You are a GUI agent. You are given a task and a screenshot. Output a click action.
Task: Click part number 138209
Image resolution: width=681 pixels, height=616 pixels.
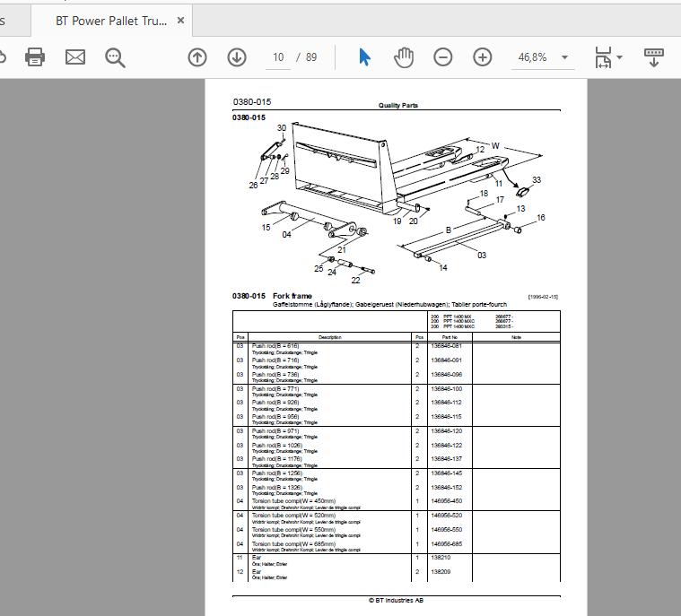tap(441, 571)
